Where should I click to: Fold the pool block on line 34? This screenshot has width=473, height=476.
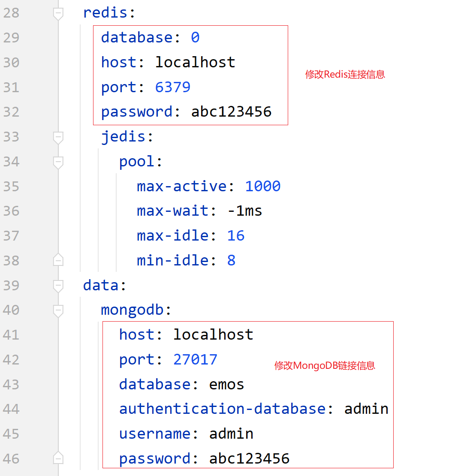(x=58, y=162)
